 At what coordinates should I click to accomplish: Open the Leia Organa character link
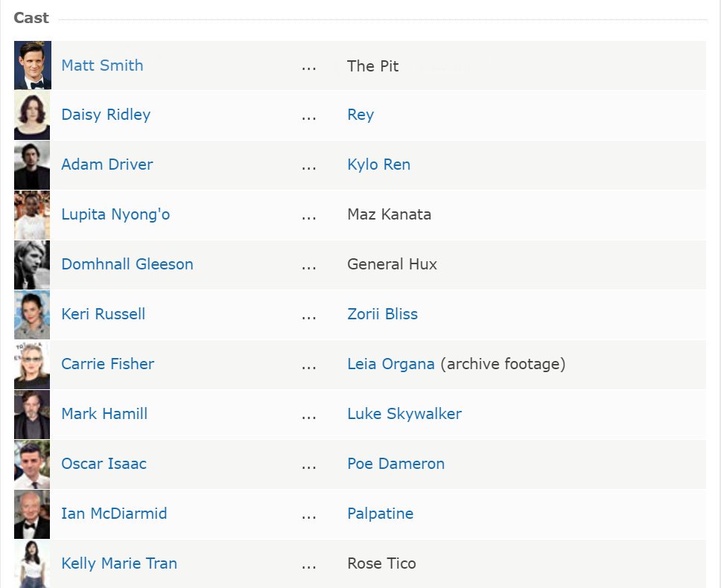(x=391, y=364)
